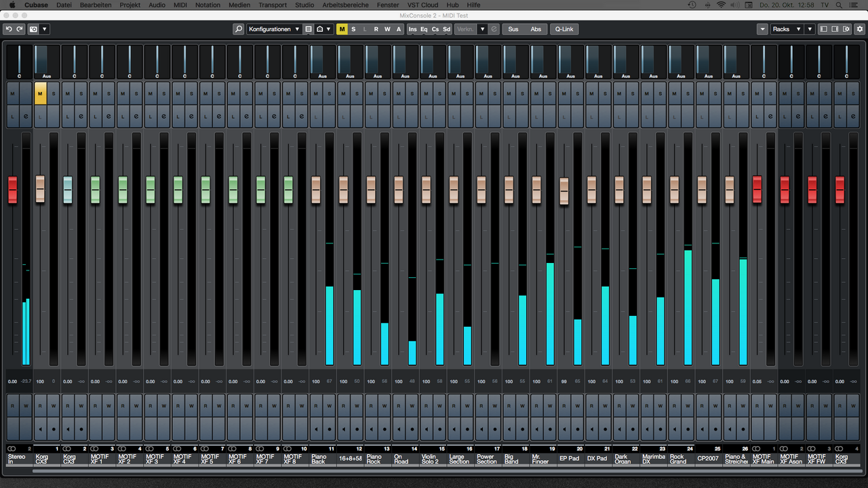This screenshot has width=868, height=488.
Task: Click the Sus button
Action: [513, 29]
